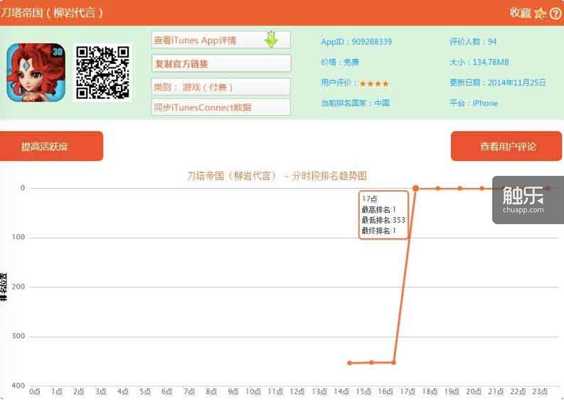
Task: Click the highlighted 17点 chart data point
Action: point(416,188)
